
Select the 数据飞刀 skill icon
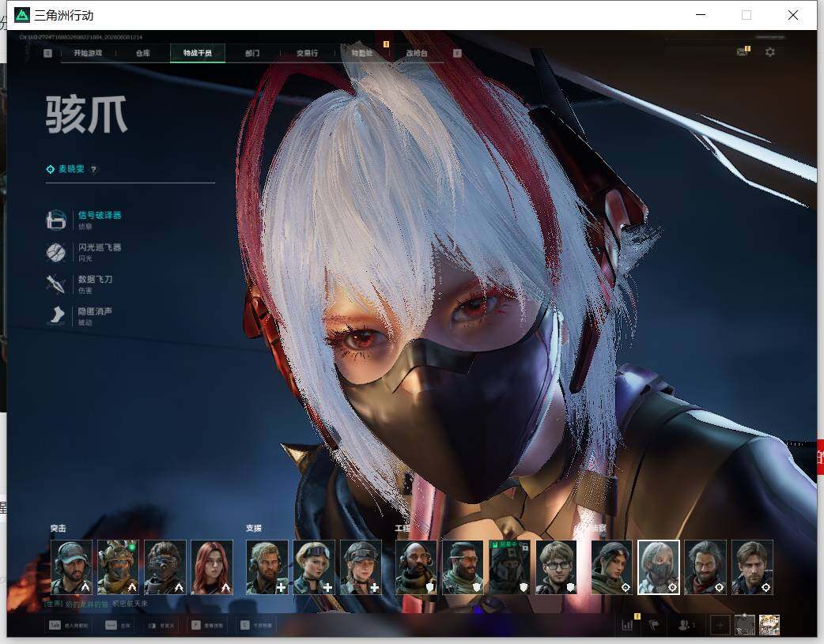56,284
